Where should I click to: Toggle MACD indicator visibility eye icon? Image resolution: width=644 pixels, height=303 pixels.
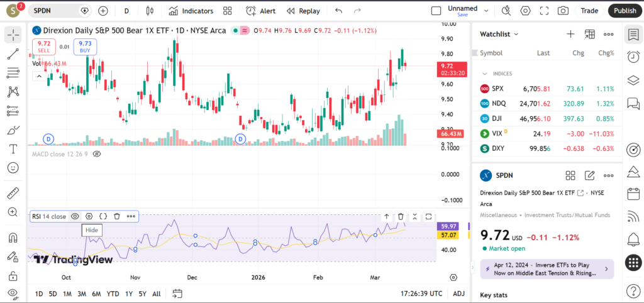(97, 153)
